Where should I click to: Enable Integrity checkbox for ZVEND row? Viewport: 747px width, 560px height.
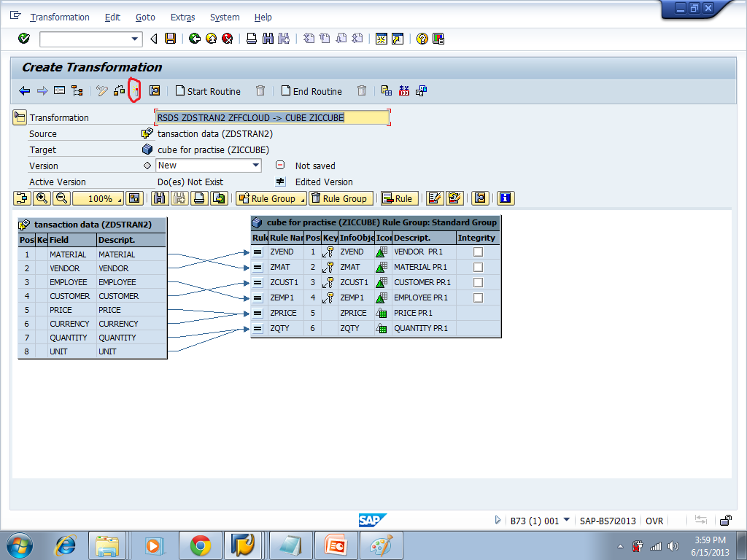point(478,251)
